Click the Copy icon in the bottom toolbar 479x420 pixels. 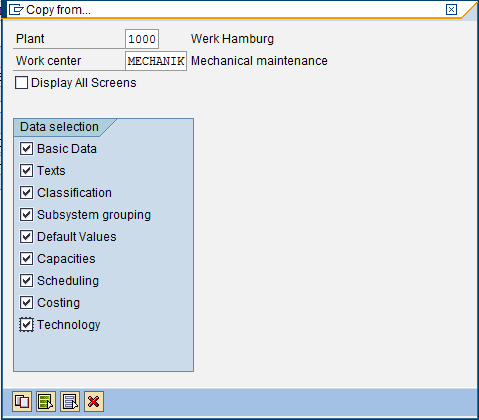(22, 401)
